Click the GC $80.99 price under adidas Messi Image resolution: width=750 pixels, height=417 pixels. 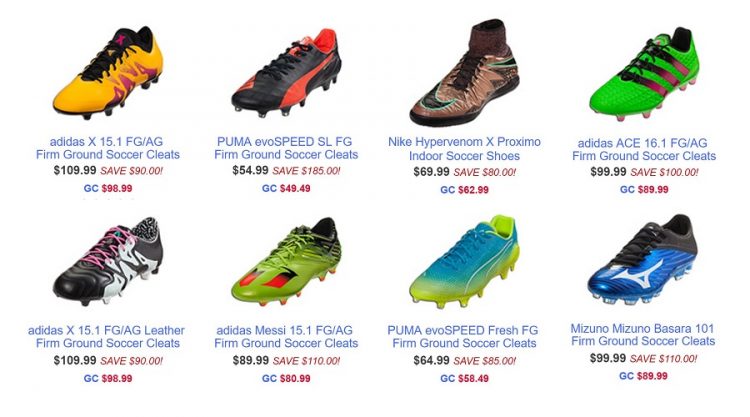[x=286, y=378]
